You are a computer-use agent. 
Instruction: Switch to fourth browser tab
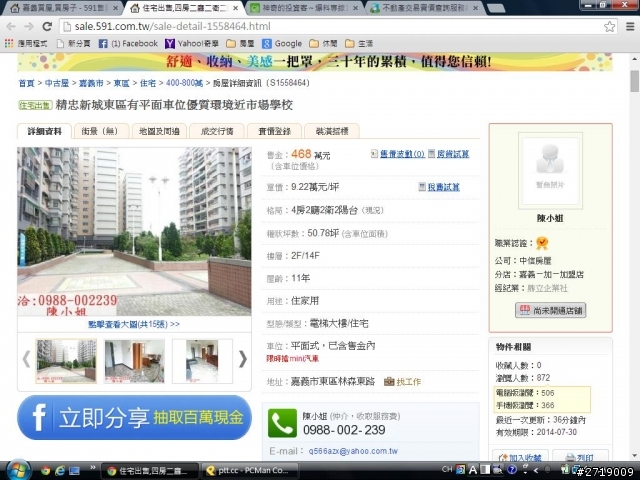422,8
